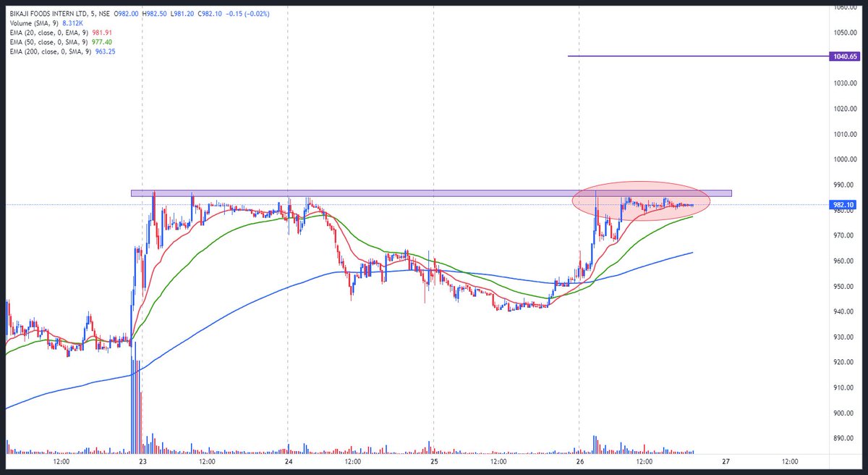Click the blue 982.10 current price label

[x=844, y=205]
